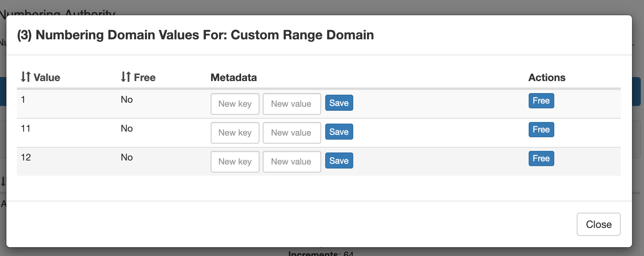Click the Free column header text

click(145, 77)
